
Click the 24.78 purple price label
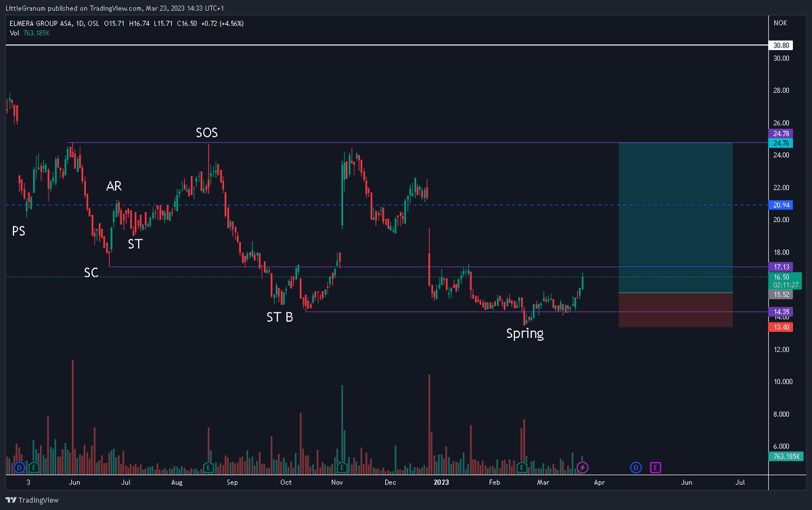(781, 134)
